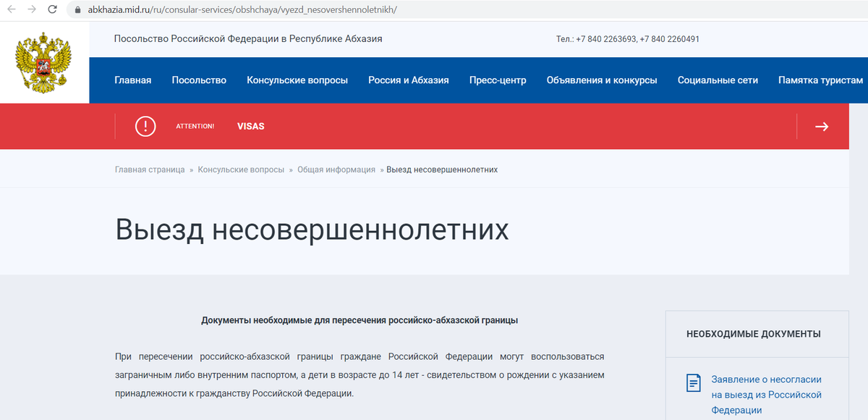Click the exclamation attention icon

coord(145,126)
